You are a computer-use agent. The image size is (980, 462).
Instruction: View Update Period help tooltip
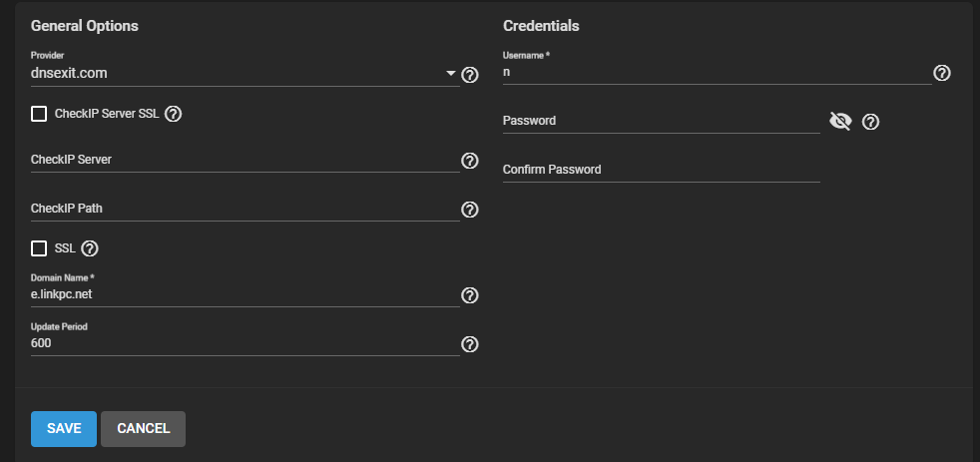coord(469,344)
